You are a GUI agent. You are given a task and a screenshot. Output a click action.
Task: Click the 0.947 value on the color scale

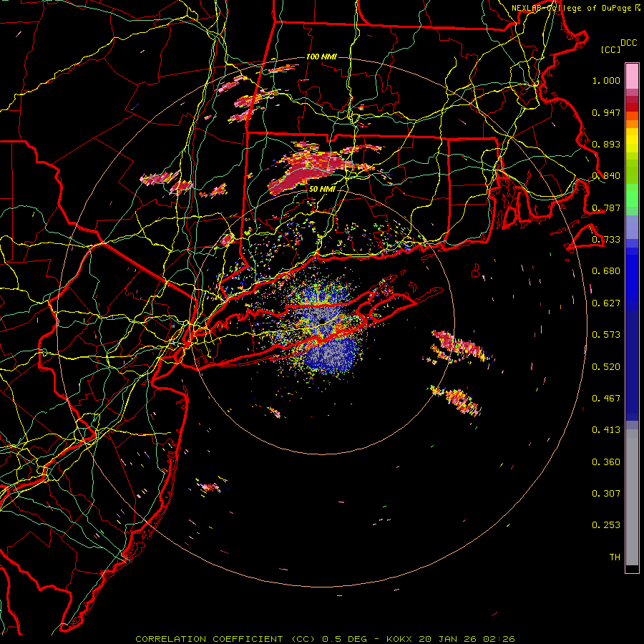(x=606, y=112)
